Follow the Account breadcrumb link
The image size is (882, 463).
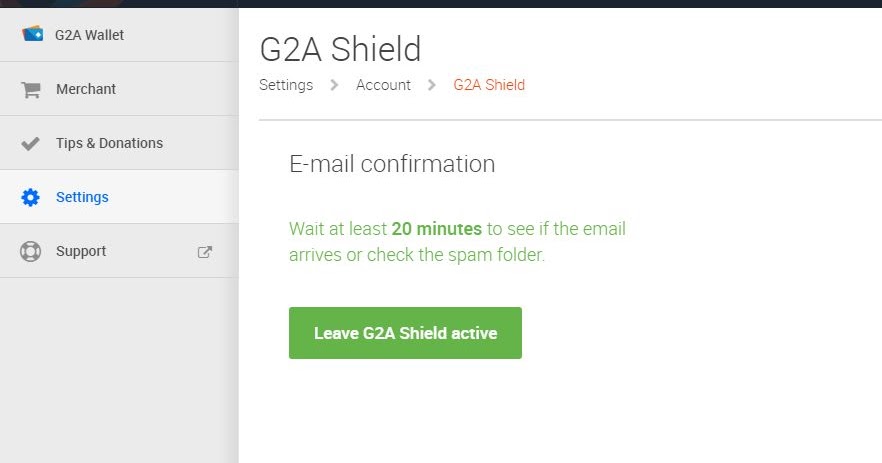click(x=383, y=85)
